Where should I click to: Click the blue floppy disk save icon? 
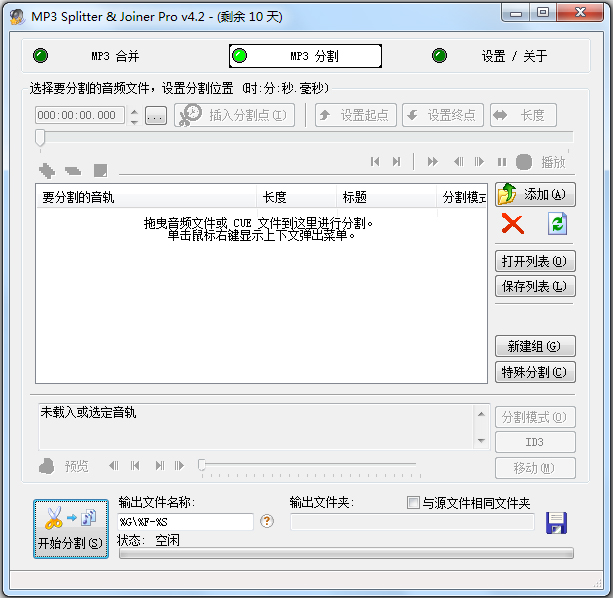click(x=556, y=523)
